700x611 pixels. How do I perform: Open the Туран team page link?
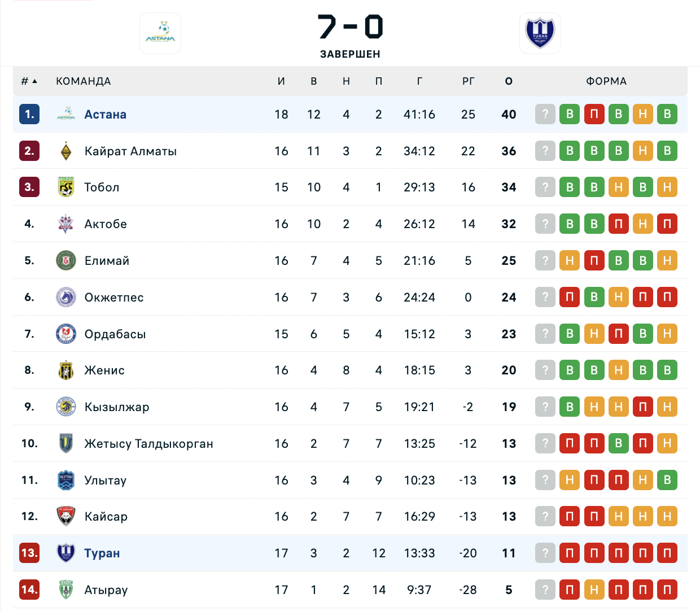(102, 553)
